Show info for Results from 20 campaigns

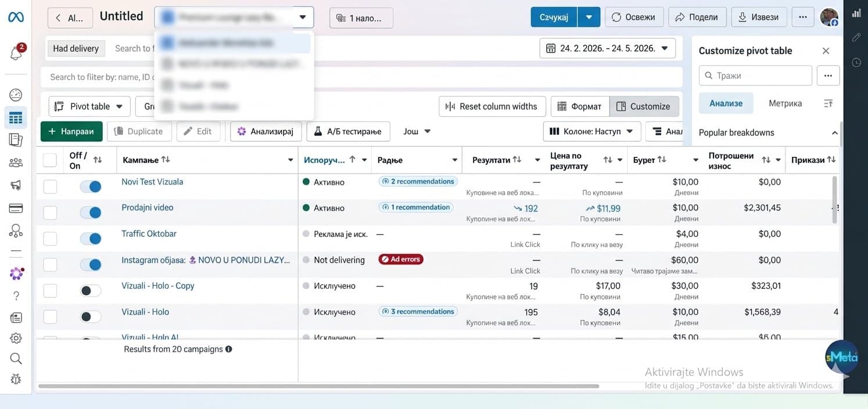click(x=229, y=349)
